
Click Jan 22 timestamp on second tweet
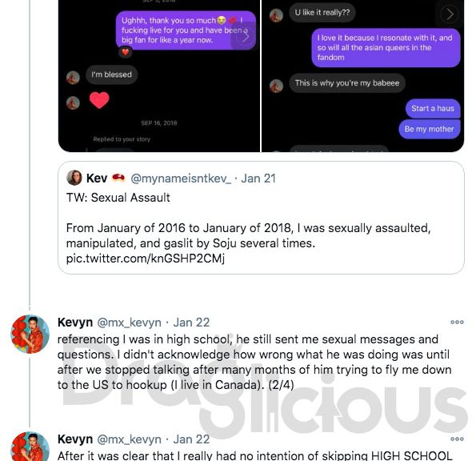pyautogui.click(x=191, y=439)
